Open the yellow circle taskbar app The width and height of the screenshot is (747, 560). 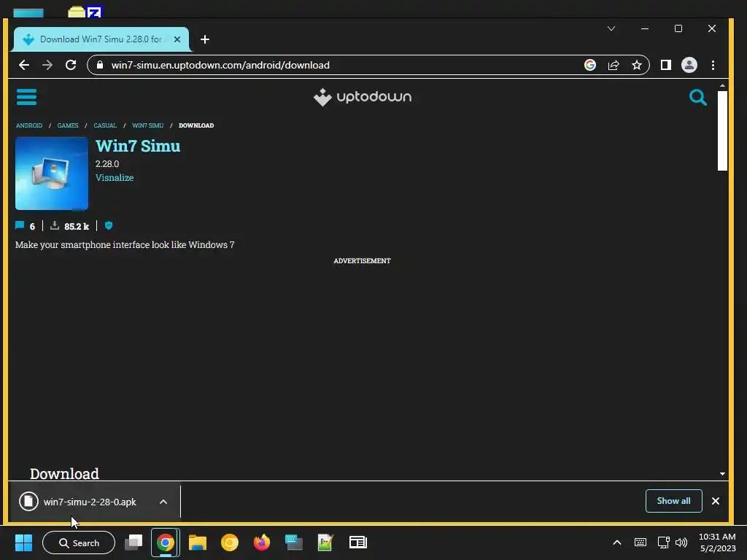230,542
